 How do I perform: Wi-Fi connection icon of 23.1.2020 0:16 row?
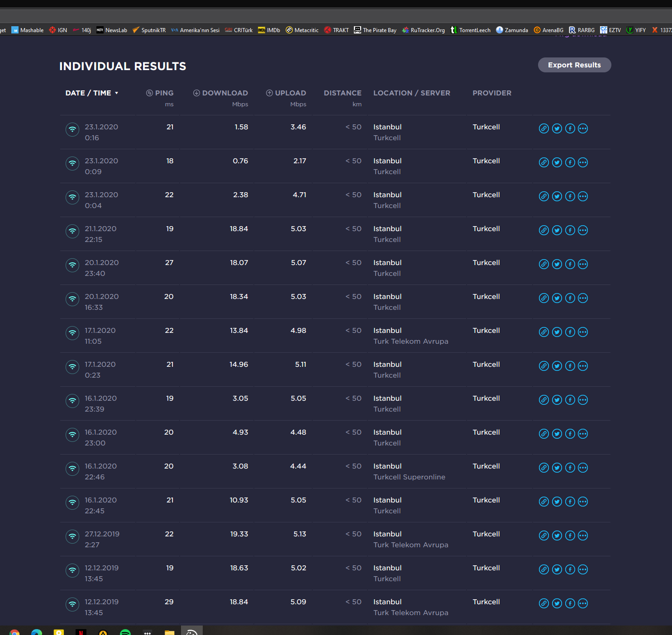tap(72, 129)
